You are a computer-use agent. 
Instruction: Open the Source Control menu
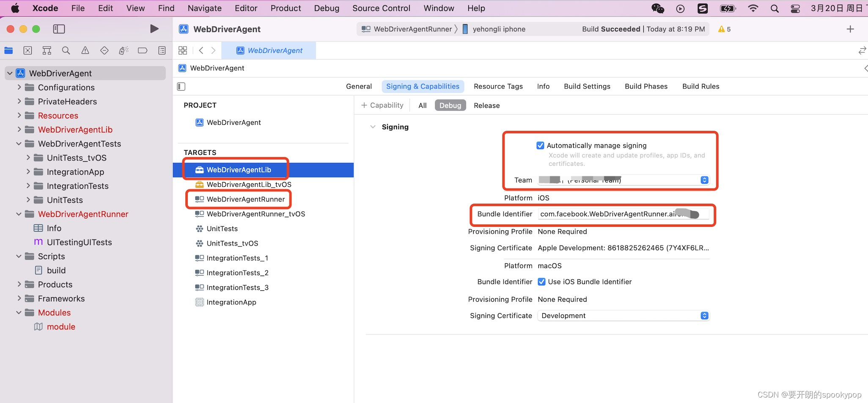click(x=381, y=8)
